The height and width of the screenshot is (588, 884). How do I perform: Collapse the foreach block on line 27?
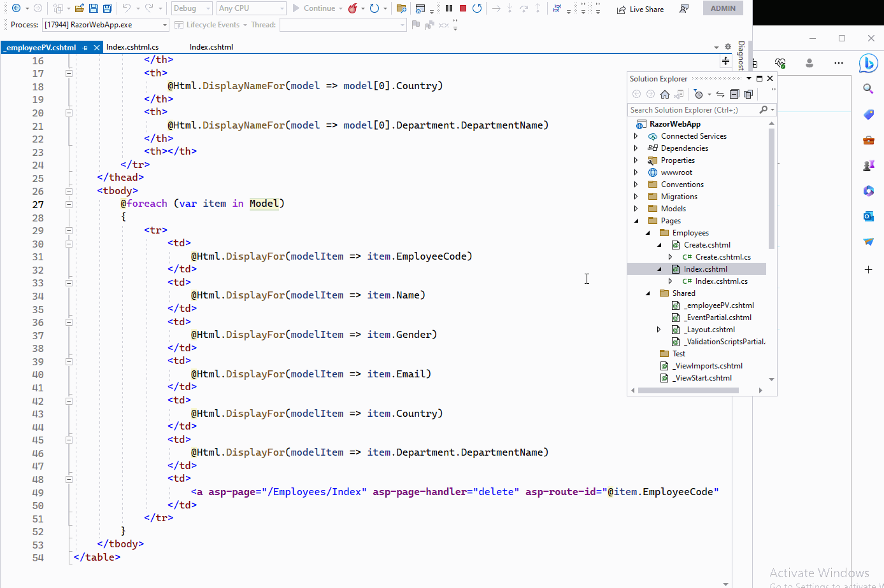69,204
